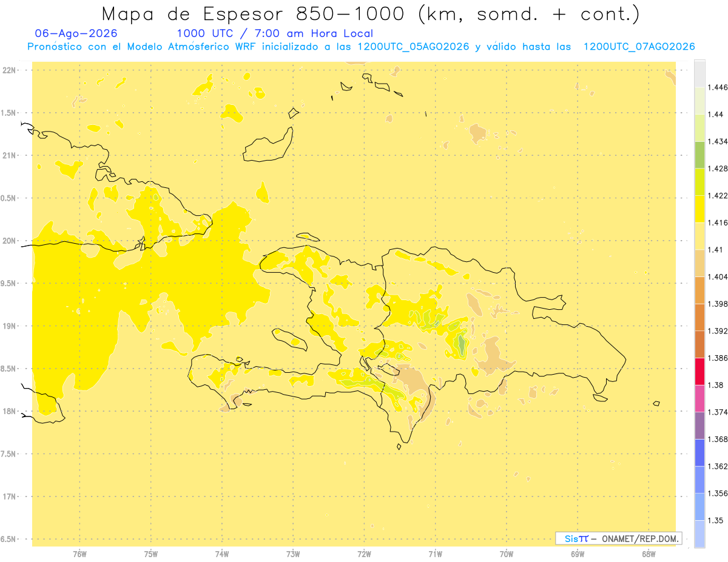Click the latitude label '9.5N'
Image resolution: width=728 pixels, height=562 pixels.
click(8, 283)
